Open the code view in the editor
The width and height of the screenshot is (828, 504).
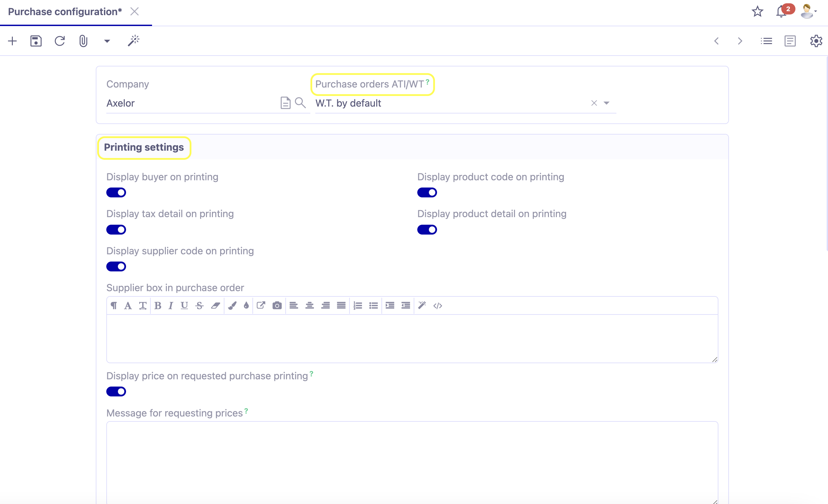[438, 305]
